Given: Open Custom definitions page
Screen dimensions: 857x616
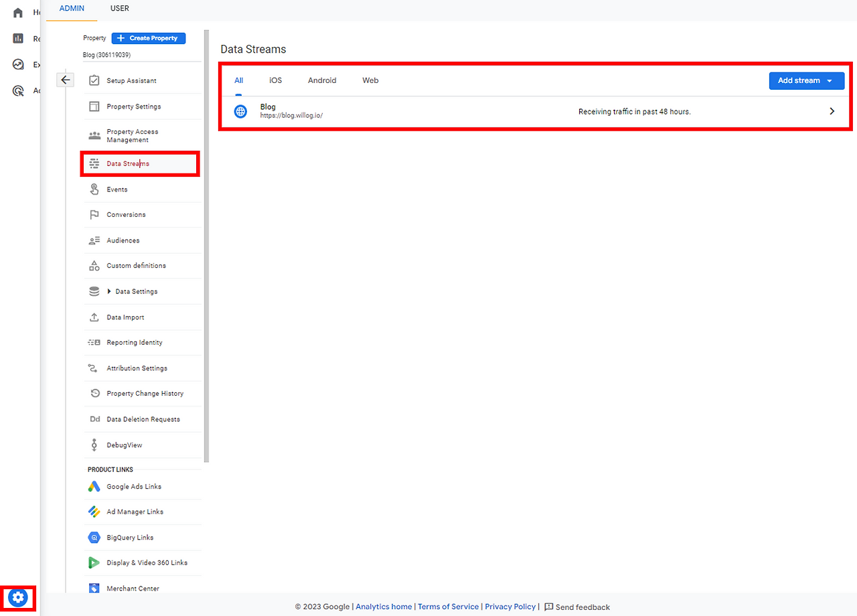Looking at the screenshot, I should click(143, 266).
